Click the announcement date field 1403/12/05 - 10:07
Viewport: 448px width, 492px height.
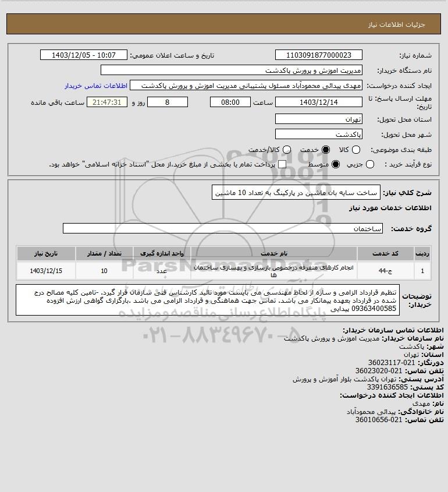84,55
